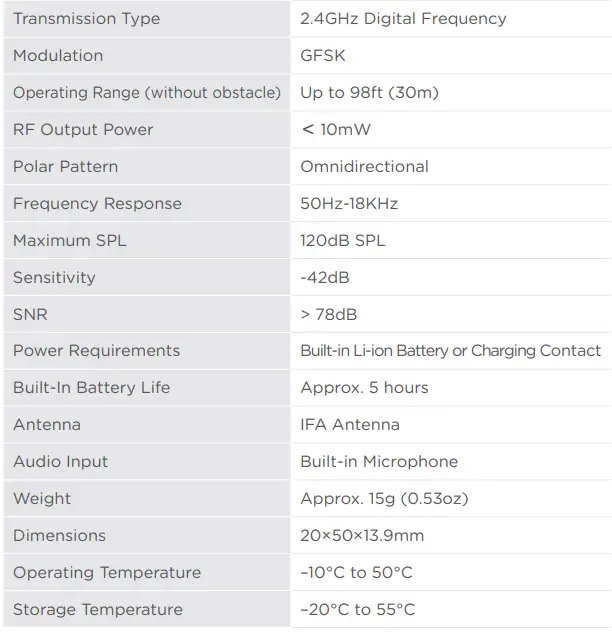This screenshot has width=612, height=632.
Task: Select the Approx. 5 hours value
Action: tap(364, 388)
